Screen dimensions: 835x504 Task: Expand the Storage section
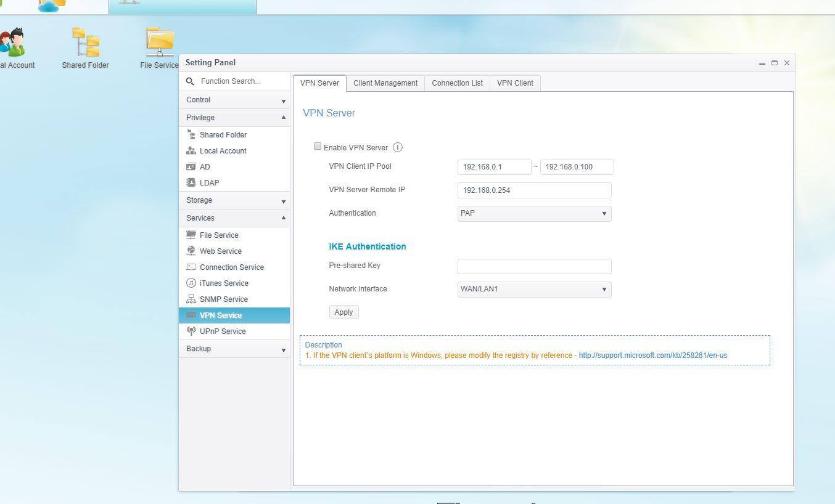(x=234, y=200)
